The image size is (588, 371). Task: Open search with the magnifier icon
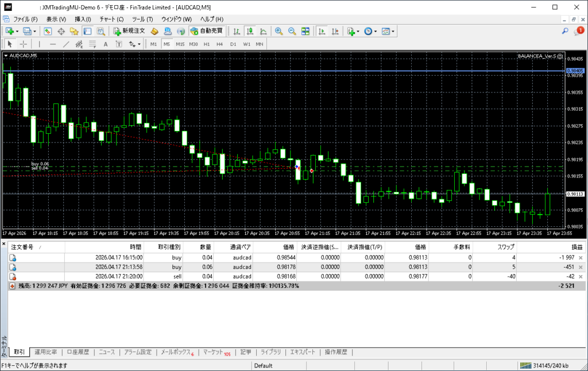click(x=565, y=31)
